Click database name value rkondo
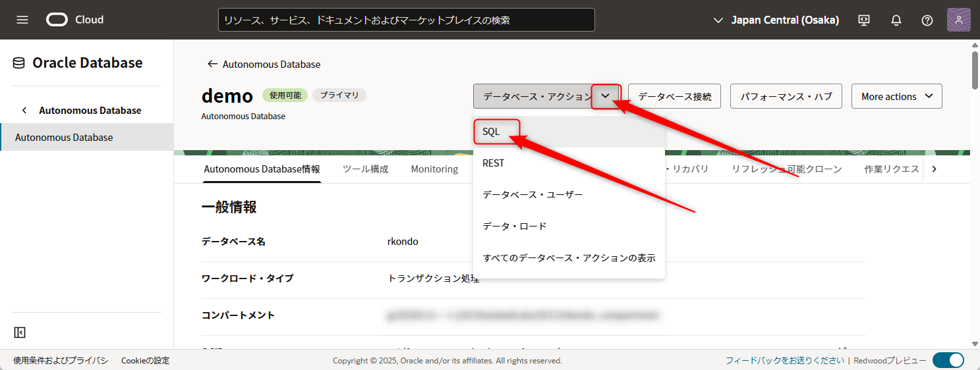The height and width of the screenshot is (370, 980). click(403, 242)
